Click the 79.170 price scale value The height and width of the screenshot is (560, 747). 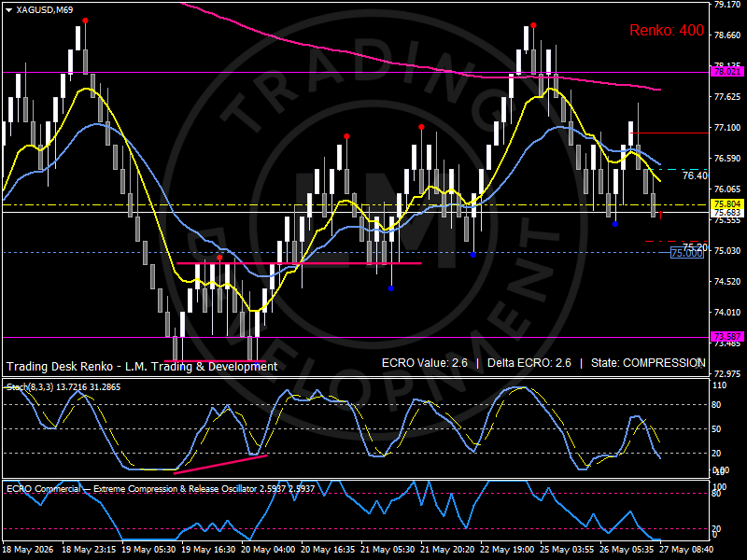(727, 5)
